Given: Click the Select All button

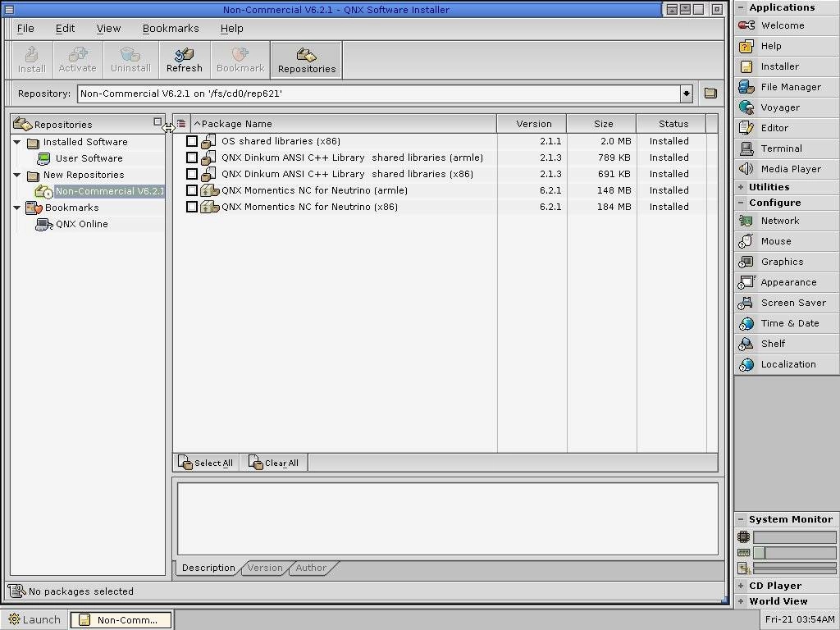Looking at the screenshot, I should [x=206, y=463].
